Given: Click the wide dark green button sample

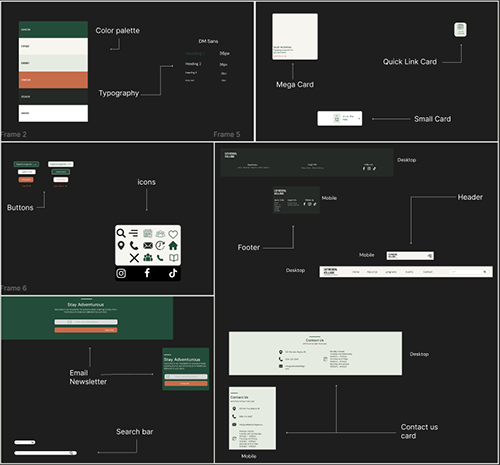Looking at the screenshot, I should (x=26, y=164).
